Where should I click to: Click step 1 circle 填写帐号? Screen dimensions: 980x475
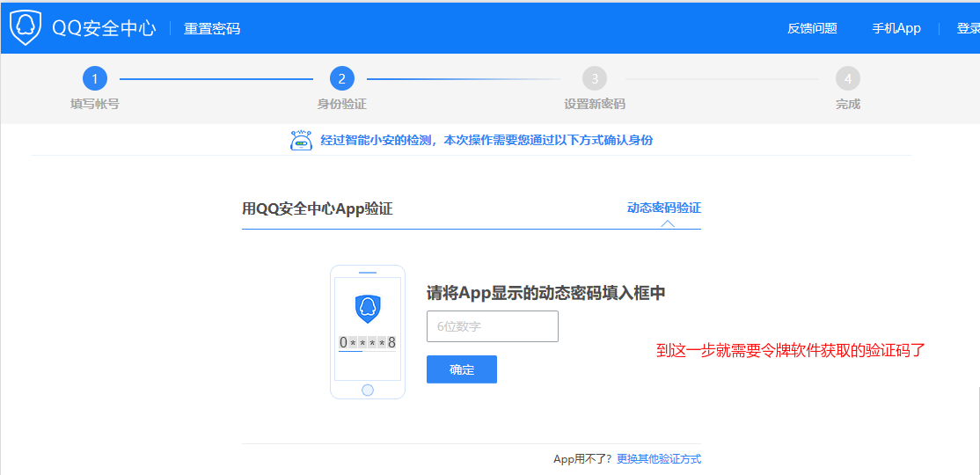[95, 79]
